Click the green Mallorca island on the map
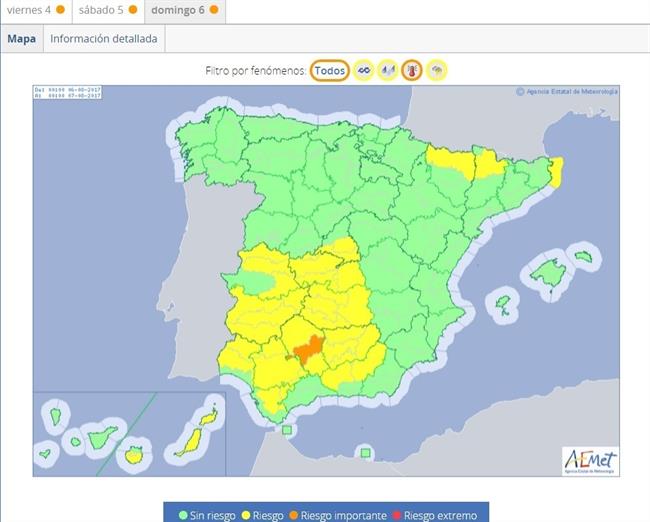This screenshot has height=522, width=650. (x=549, y=273)
